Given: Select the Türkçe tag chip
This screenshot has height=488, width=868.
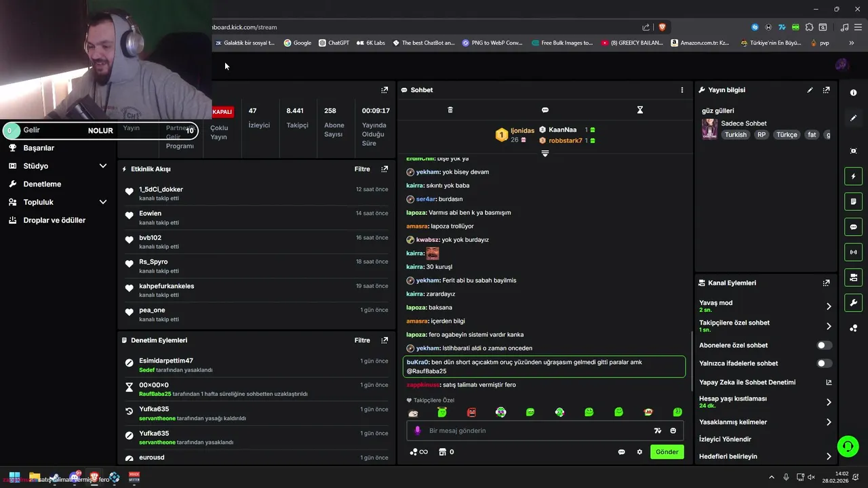Looking at the screenshot, I should [787, 135].
